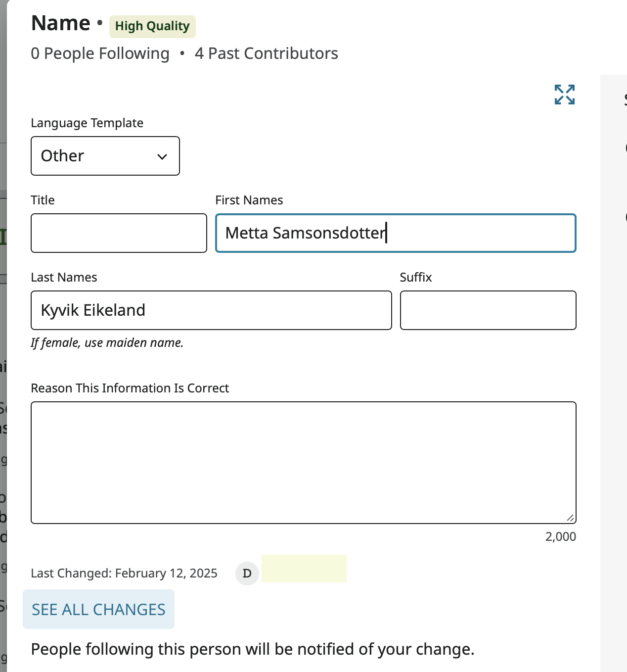Click the chevron on the Other selector

[162, 156]
